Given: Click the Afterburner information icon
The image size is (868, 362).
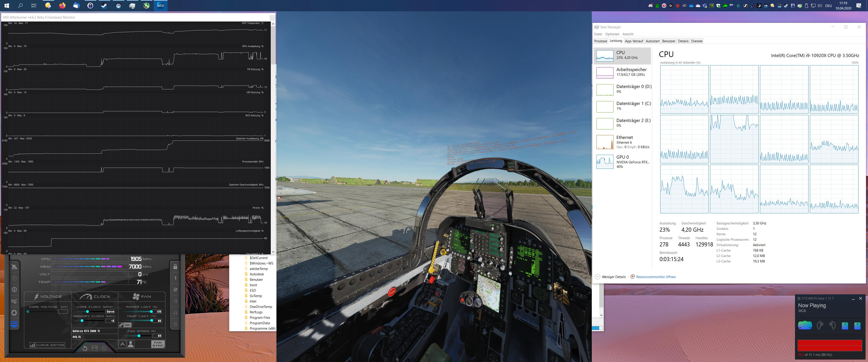Looking at the screenshot, I should coord(14,289).
